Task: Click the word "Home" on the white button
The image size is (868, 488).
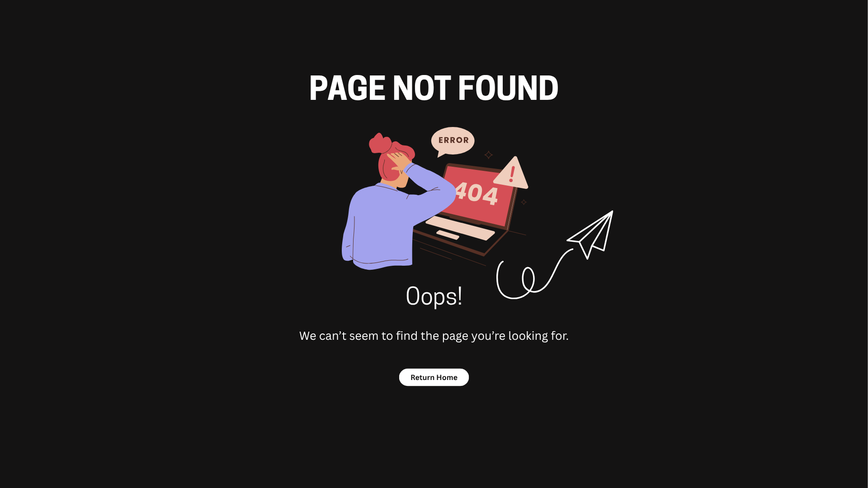Action: point(447,377)
